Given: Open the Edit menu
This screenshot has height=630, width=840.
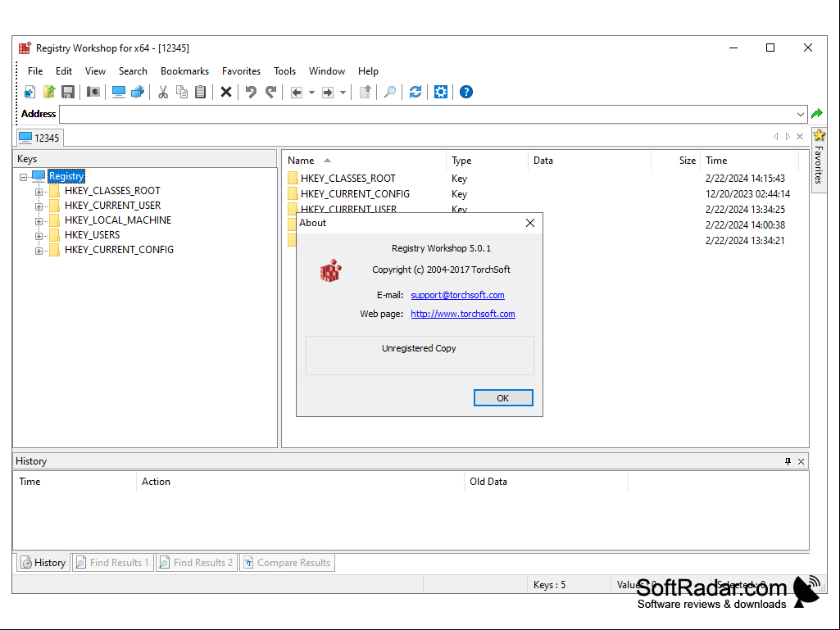Looking at the screenshot, I should point(64,71).
